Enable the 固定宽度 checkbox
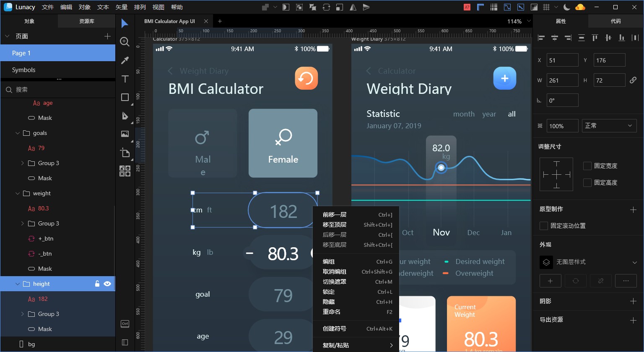This screenshot has height=352, width=644. (x=587, y=166)
